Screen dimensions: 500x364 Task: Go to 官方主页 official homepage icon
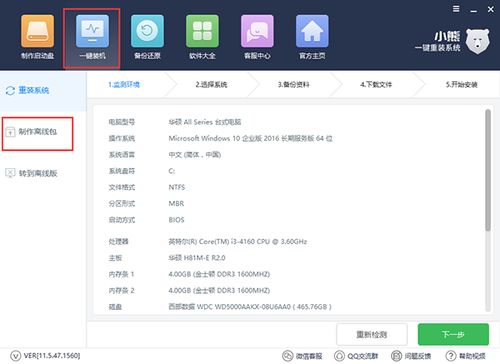(x=312, y=31)
